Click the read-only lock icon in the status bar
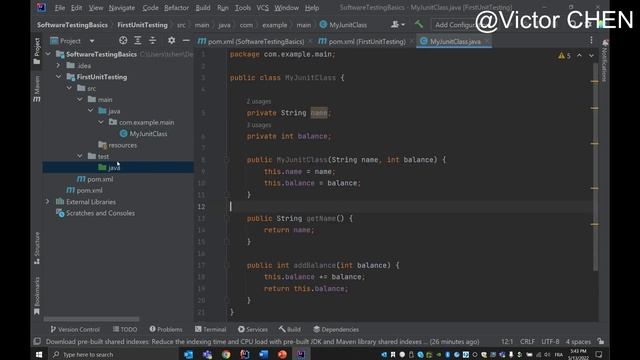The height and width of the screenshot is (360, 640). (x=600, y=341)
